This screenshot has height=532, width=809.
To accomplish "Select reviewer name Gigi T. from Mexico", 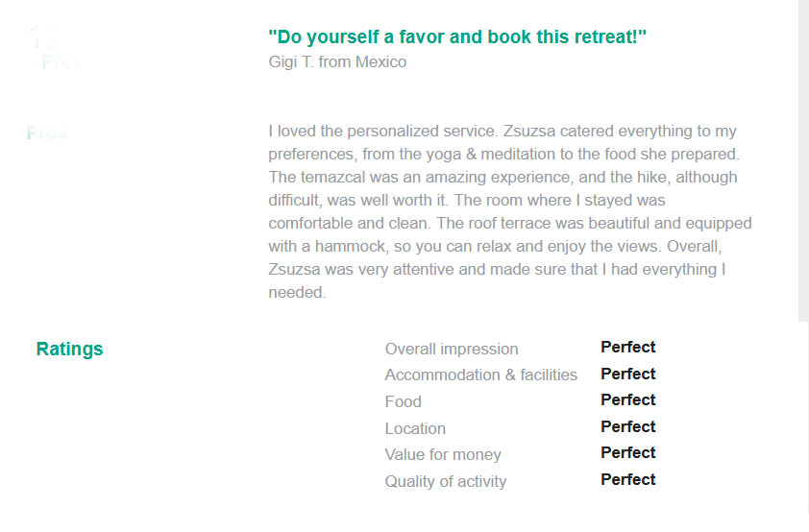I will click(337, 61).
